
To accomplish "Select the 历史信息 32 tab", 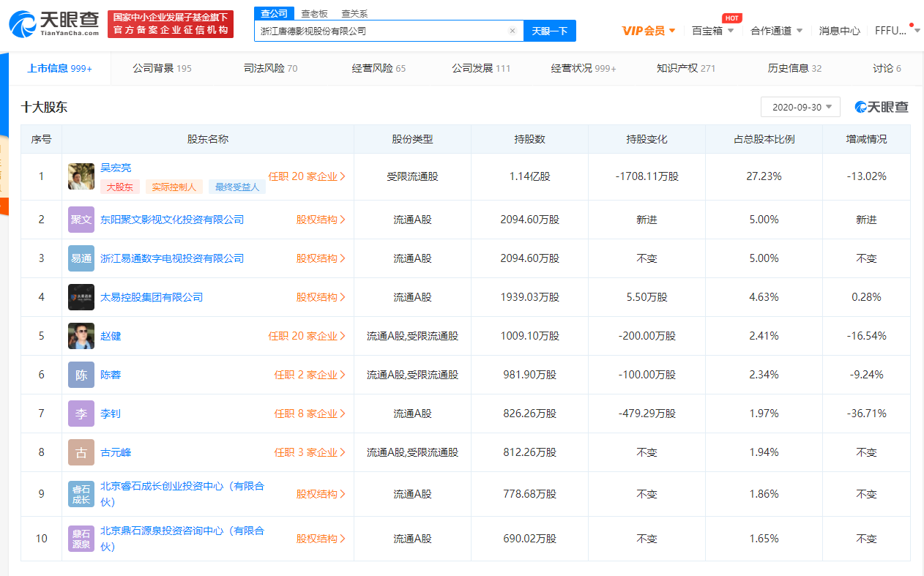I will (794, 68).
